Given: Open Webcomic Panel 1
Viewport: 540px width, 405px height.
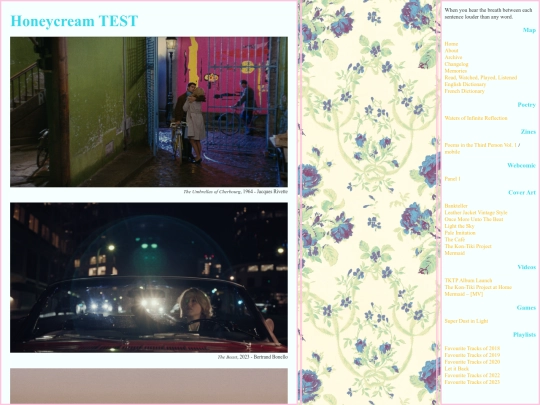Looking at the screenshot, I should point(452,179).
